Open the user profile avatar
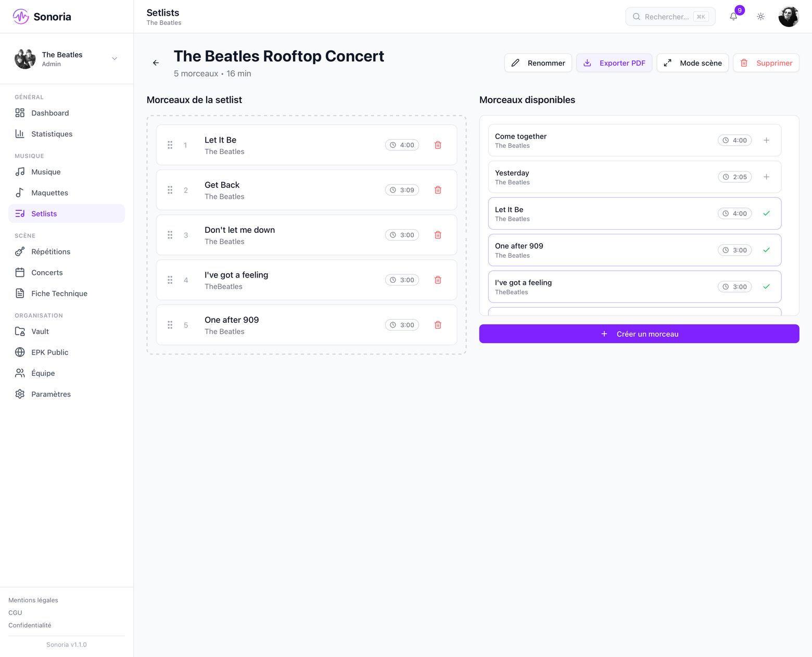 tap(789, 17)
